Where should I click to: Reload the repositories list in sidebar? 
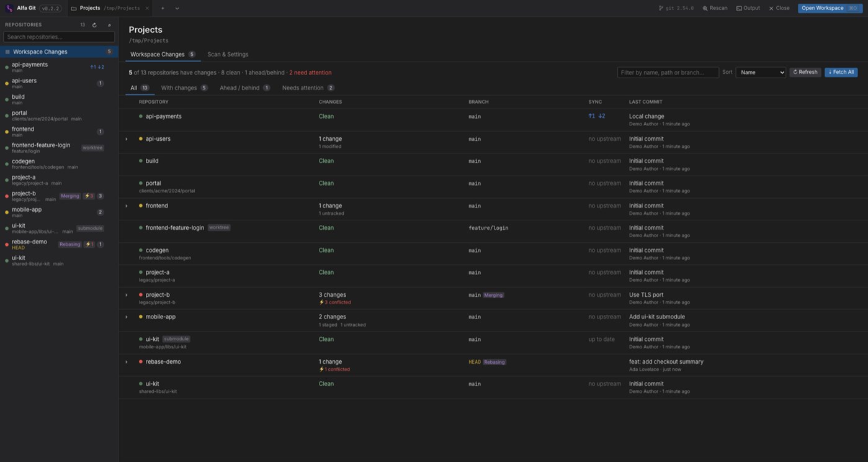click(94, 25)
